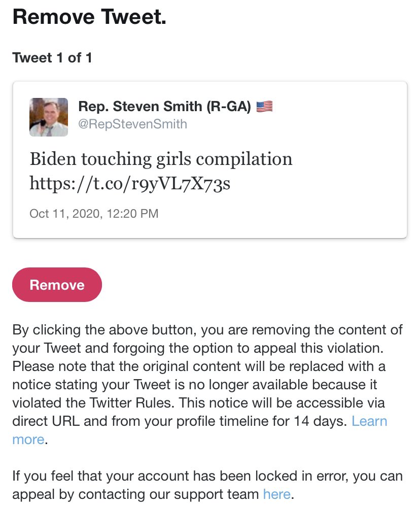Screen dimensions: 420x507
Task: Click the word 'Learn' in blue link
Action: 369,421
